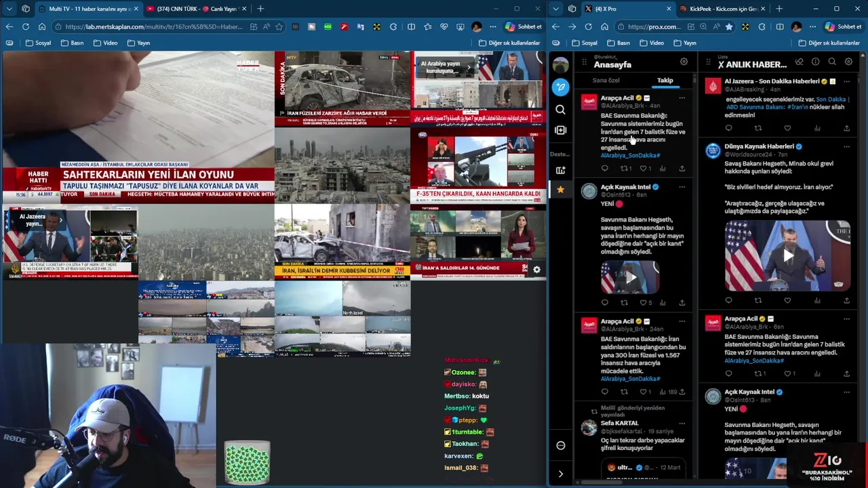Play the video in Açık Kaynak Intel post in Anasayfa
The height and width of the screenshot is (488, 868).
click(630, 277)
